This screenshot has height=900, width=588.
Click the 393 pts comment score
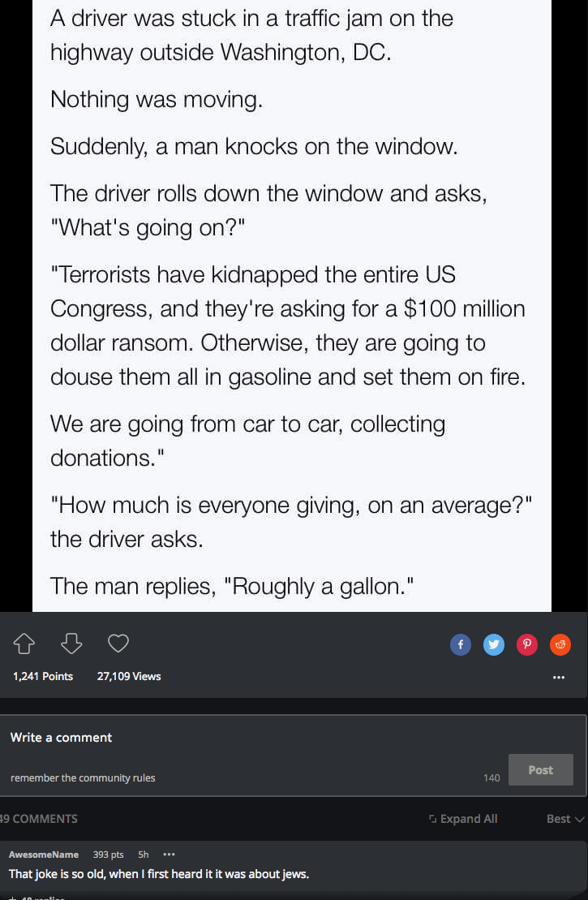click(108, 855)
